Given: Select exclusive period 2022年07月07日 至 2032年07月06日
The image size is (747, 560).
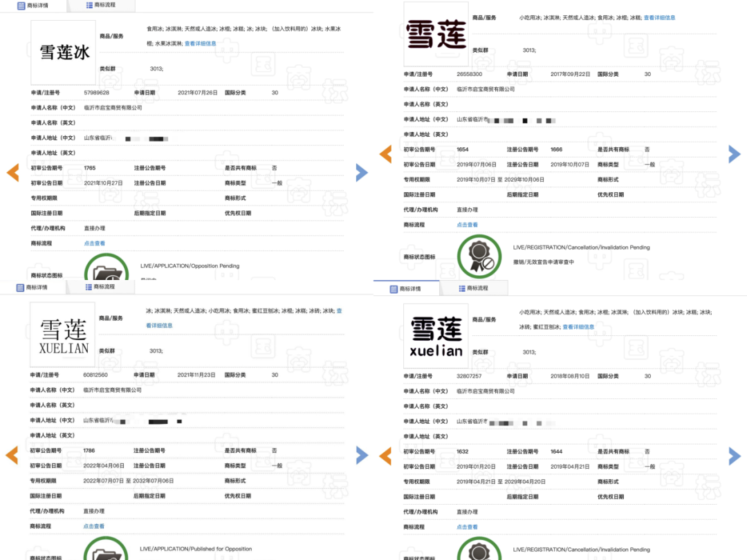Looking at the screenshot, I should (128, 481).
